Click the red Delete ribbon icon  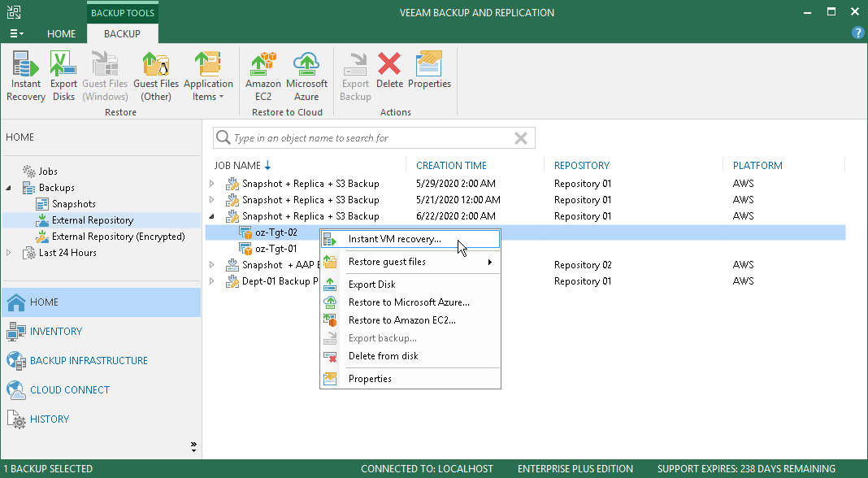pos(390,70)
